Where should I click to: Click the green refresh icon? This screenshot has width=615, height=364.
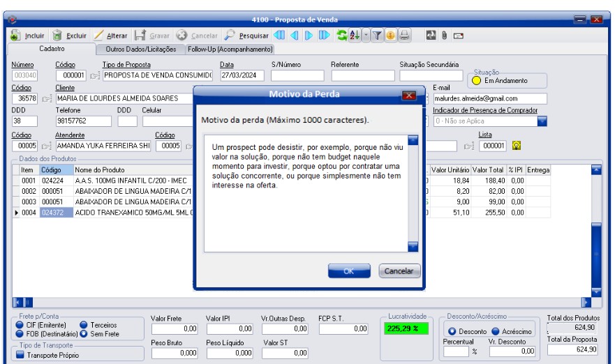[x=342, y=36]
